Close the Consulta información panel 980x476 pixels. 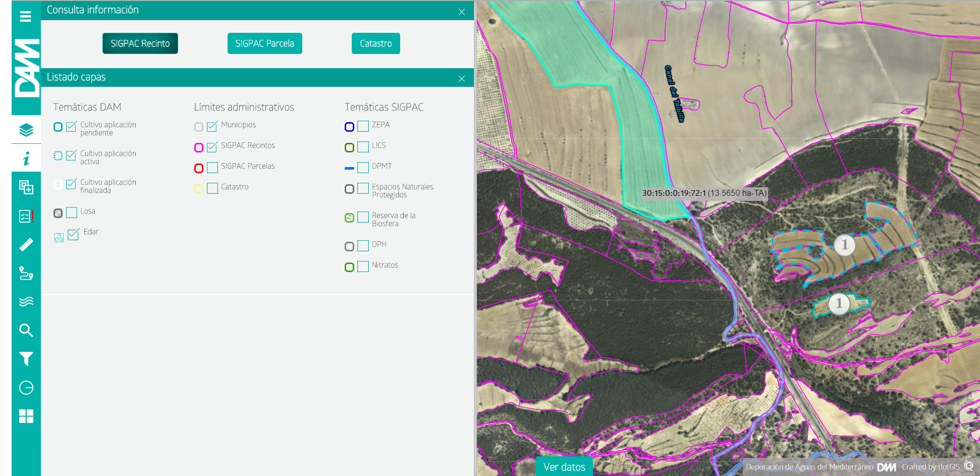(462, 12)
